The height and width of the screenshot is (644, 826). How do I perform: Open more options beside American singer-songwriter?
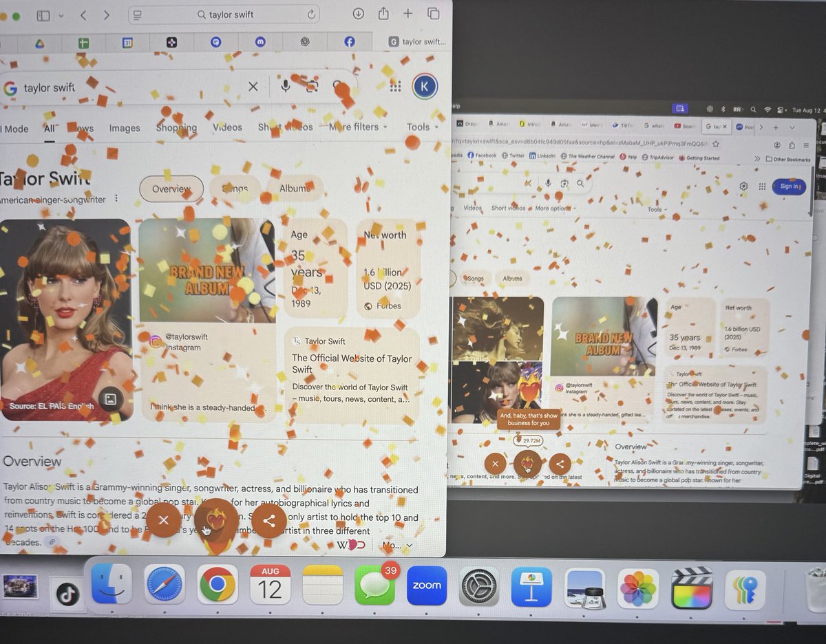116,199
